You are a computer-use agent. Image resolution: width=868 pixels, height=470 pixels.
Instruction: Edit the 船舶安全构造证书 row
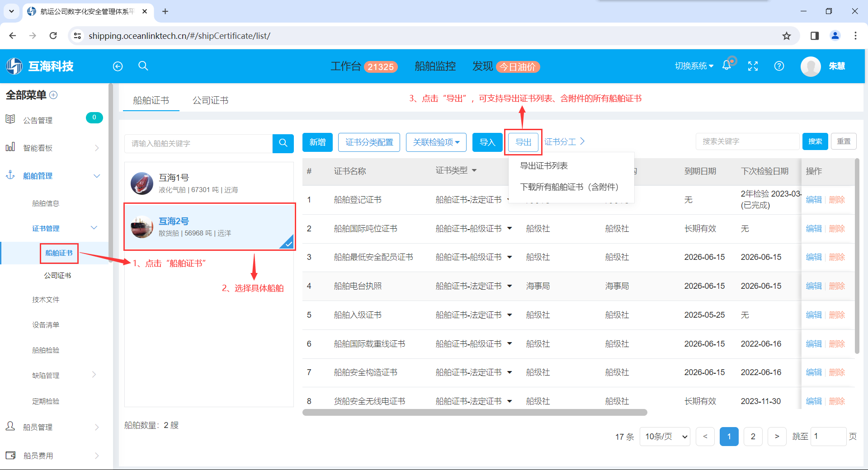(814, 372)
